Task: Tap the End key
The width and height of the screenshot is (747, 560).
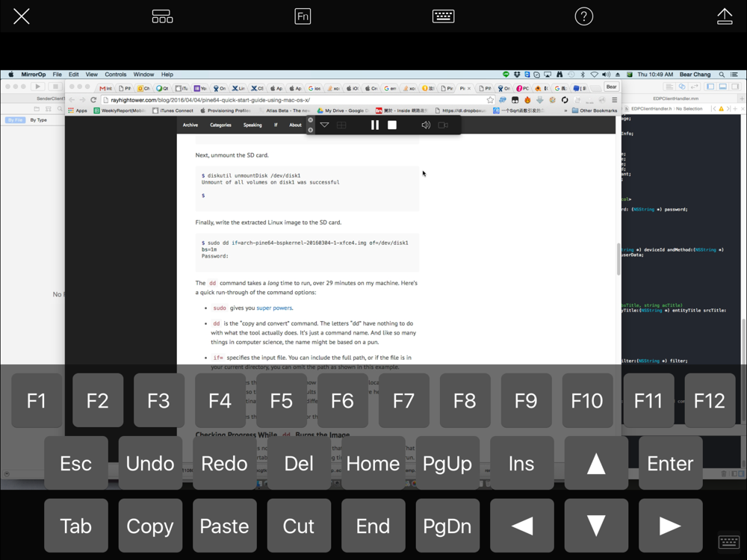Action: (373, 526)
